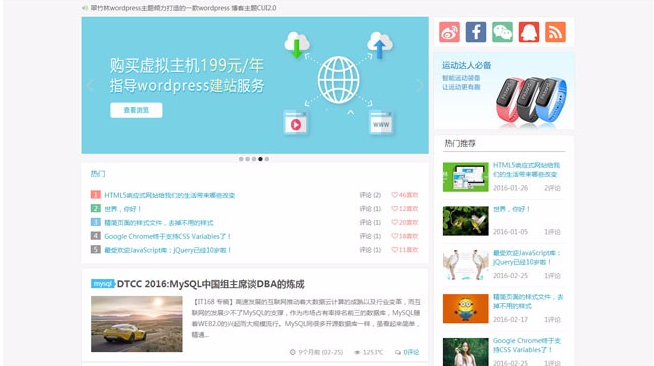Open sidebar HTML5 recommended post link

[x=526, y=170]
